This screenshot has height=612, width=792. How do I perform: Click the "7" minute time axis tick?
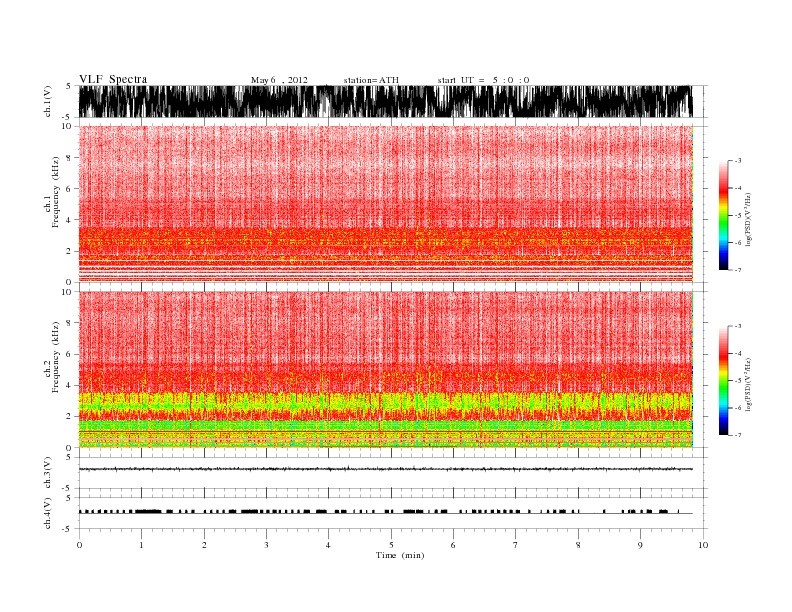516,545
